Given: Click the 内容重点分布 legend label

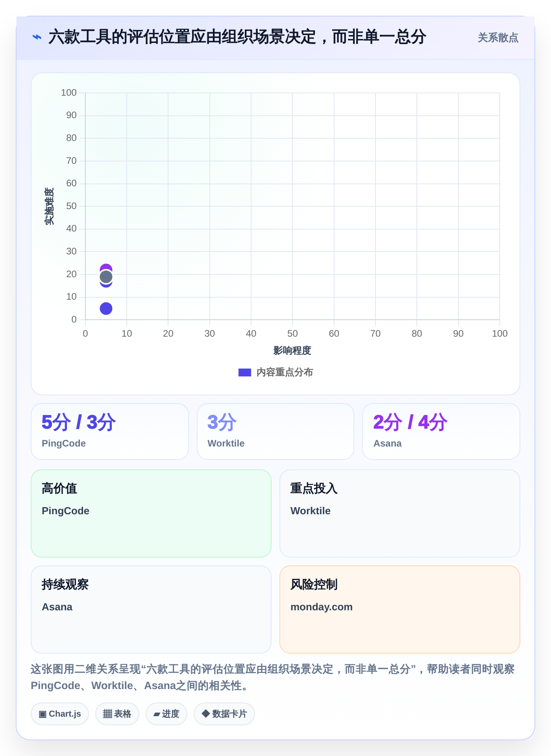Looking at the screenshot, I should coord(285,372).
